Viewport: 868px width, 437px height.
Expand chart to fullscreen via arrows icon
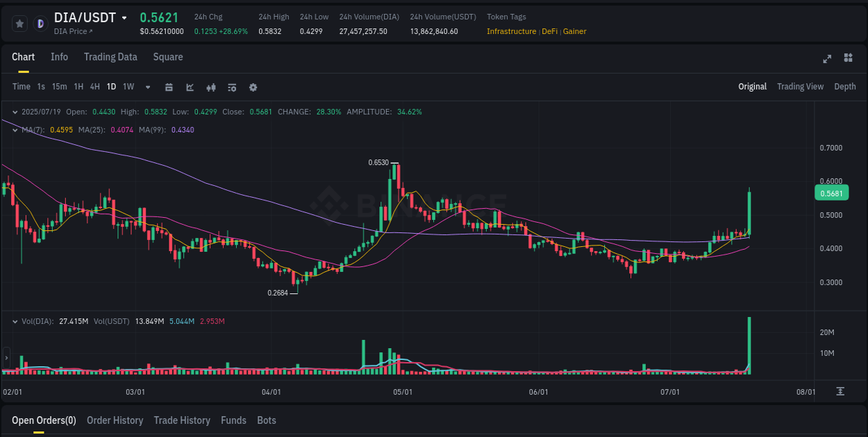[826, 59]
